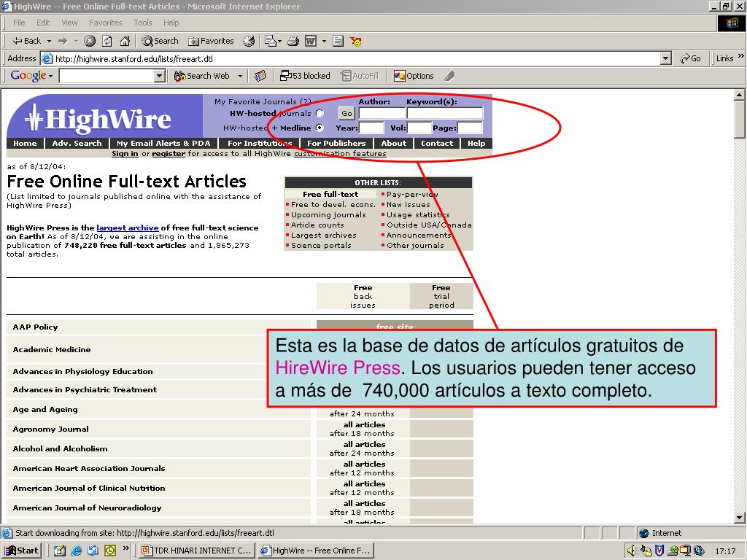Expand the address bar URL dropdown

666,58
